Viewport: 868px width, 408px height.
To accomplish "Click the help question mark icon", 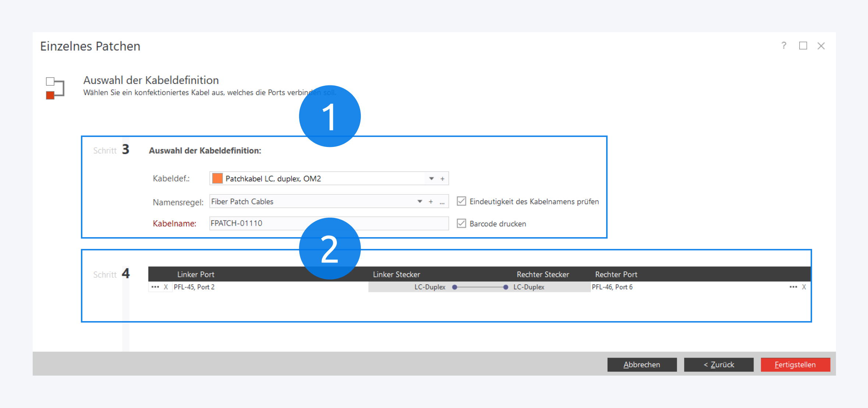I will (784, 46).
